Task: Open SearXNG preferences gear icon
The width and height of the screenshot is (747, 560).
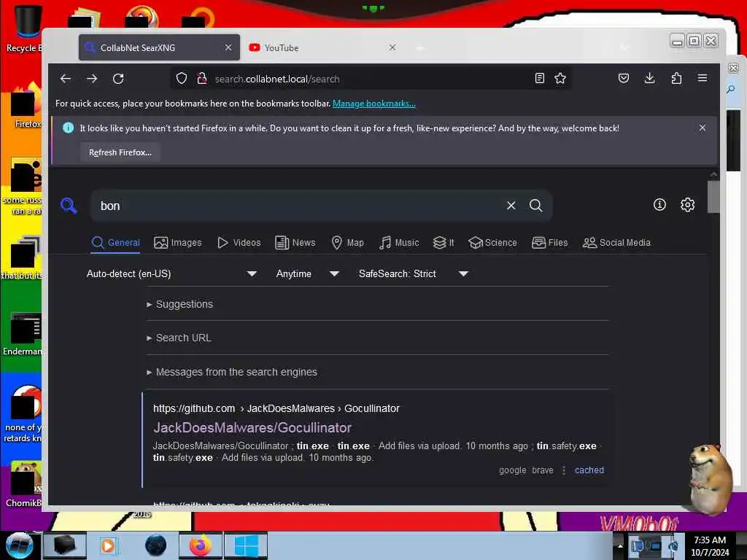Action: 687,205
